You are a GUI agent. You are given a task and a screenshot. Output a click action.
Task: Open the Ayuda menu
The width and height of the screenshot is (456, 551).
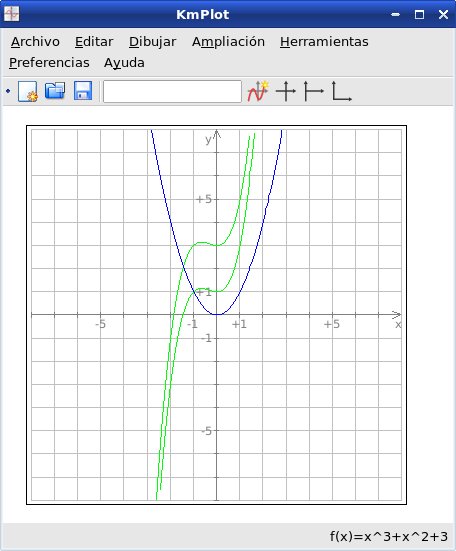click(124, 63)
